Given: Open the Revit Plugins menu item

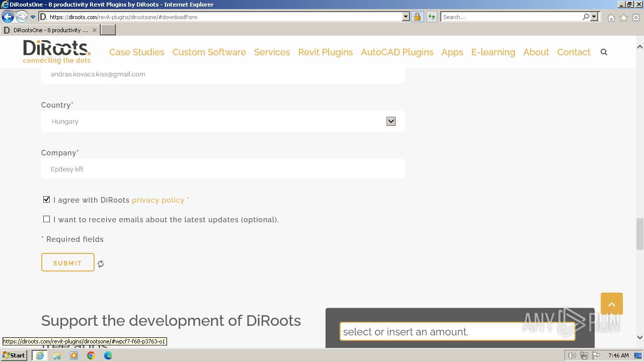Looking at the screenshot, I should pos(326,52).
